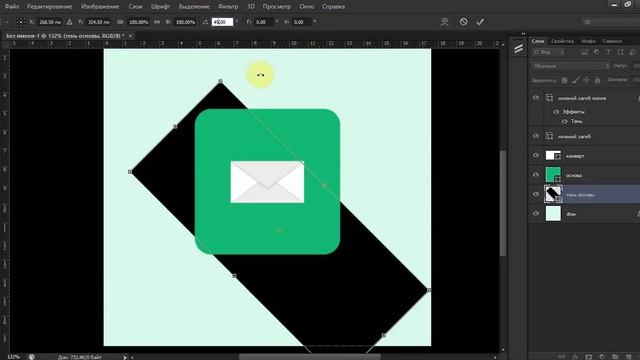Hide the 'конверт' layer
The width and height of the screenshot is (640, 360).
536,156
